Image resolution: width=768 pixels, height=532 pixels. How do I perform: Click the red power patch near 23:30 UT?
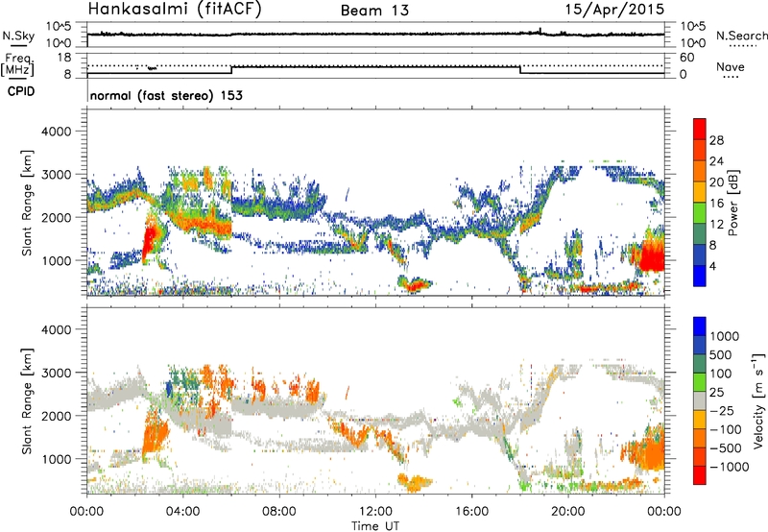[x=653, y=255]
